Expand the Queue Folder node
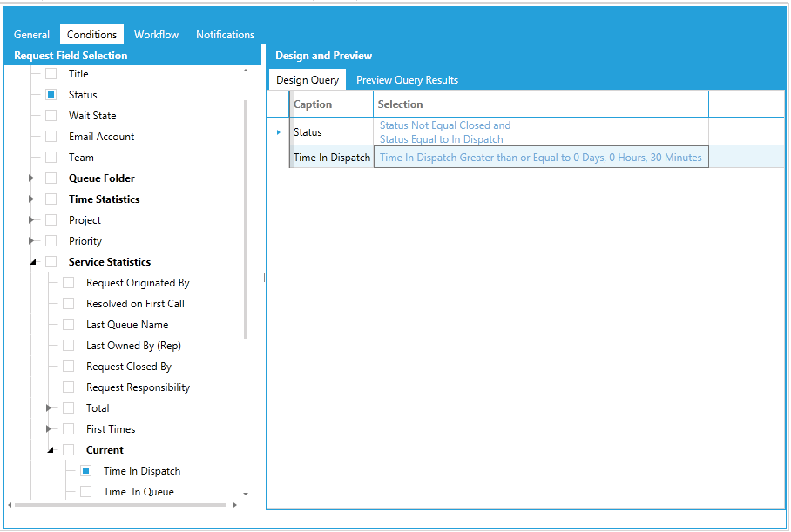The width and height of the screenshot is (791, 532). [31, 178]
